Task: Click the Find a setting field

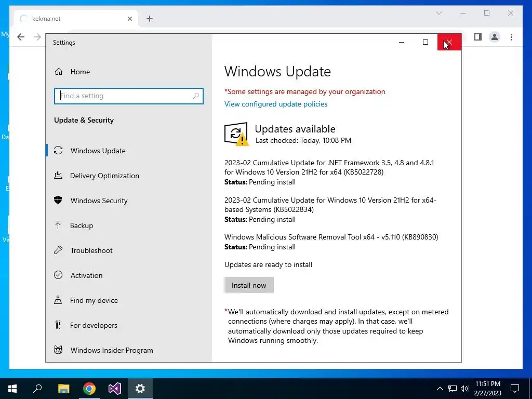Action: point(129,96)
